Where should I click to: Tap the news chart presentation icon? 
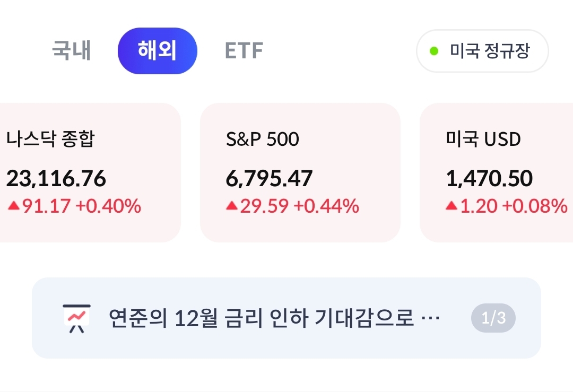pyautogui.click(x=76, y=318)
